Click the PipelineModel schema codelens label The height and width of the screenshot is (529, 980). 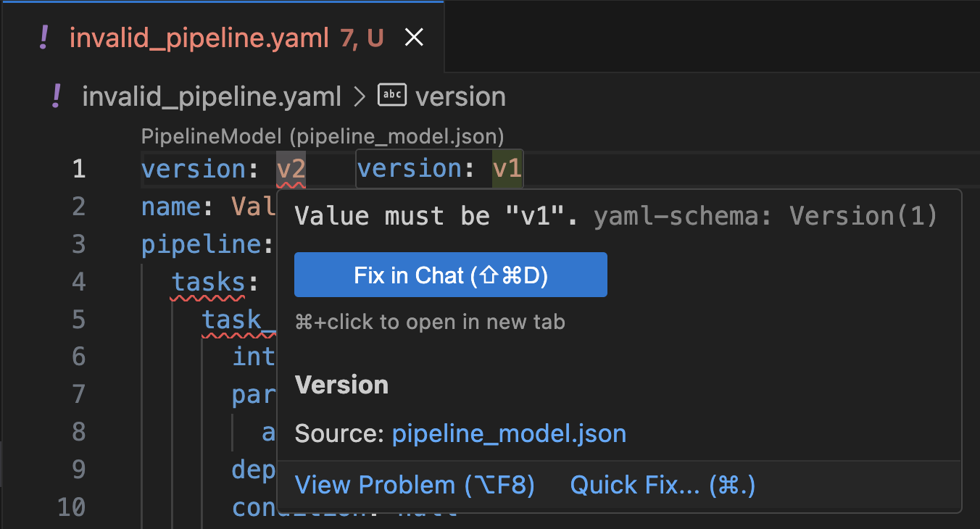click(322, 136)
